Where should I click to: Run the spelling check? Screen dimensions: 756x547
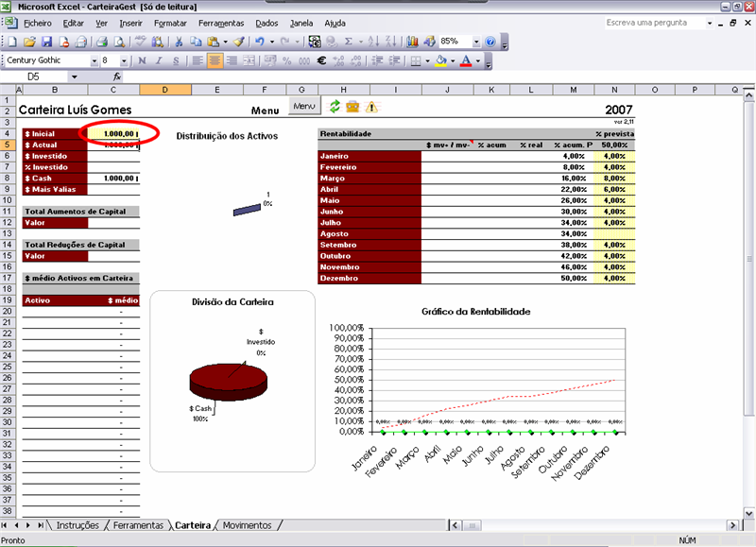tap(140, 42)
